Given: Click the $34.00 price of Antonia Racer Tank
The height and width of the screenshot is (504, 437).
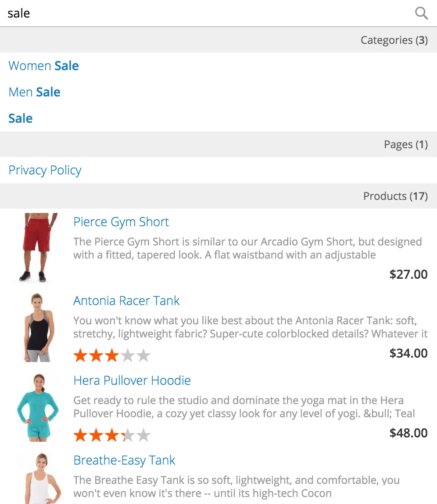Looking at the screenshot, I should [x=408, y=353].
